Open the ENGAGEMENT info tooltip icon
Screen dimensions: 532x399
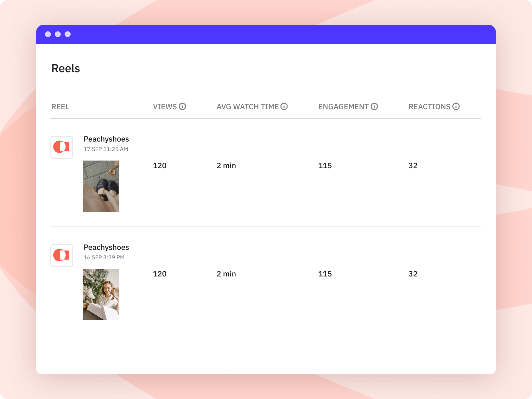374,106
